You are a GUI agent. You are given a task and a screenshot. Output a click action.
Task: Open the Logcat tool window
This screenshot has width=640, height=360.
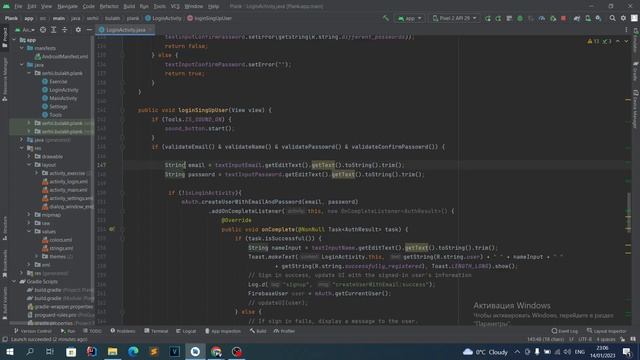click(186, 331)
